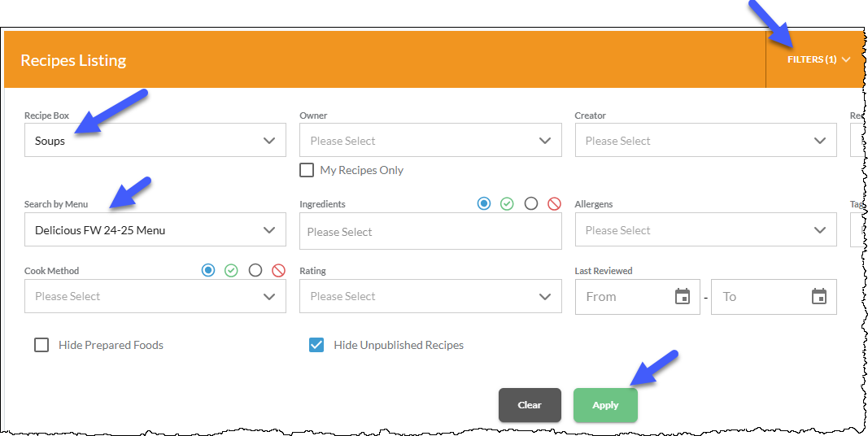Viewport: 868px width, 436px height.
Task: Uncheck Hide Unpublished Recipes
Action: click(x=316, y=345)
